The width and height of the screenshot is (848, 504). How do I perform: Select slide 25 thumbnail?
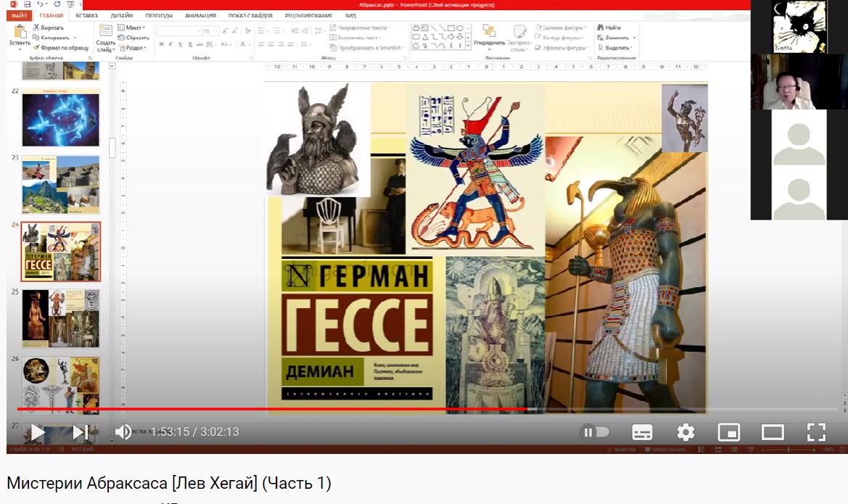61,318
